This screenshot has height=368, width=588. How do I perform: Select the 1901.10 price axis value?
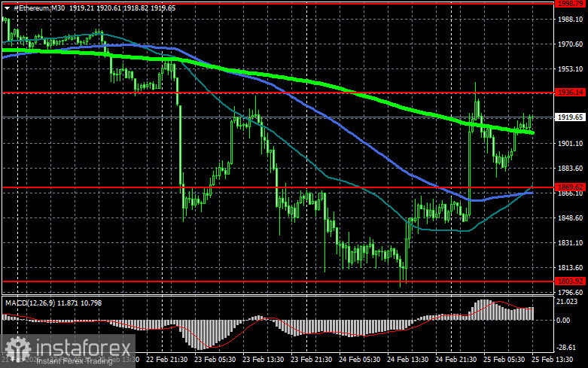pos(571,144)
